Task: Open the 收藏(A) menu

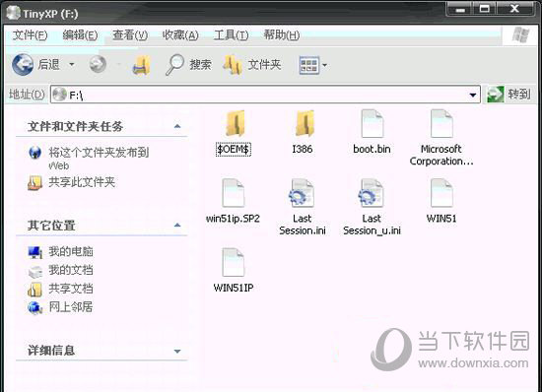Action: 180,34
